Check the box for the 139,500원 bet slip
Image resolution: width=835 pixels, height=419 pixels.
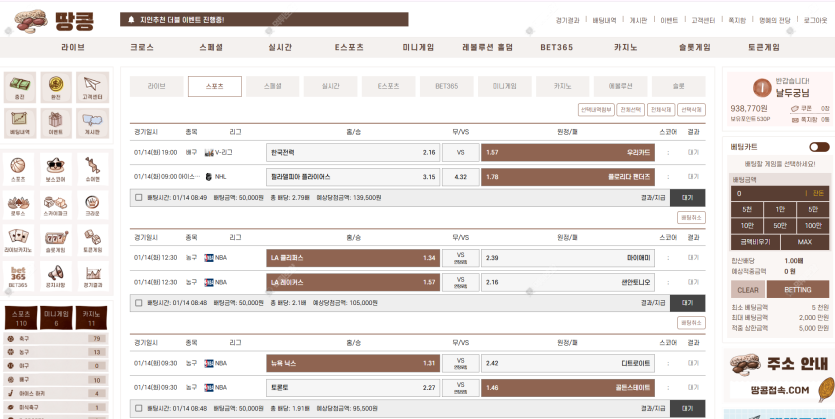coord(137,198)
